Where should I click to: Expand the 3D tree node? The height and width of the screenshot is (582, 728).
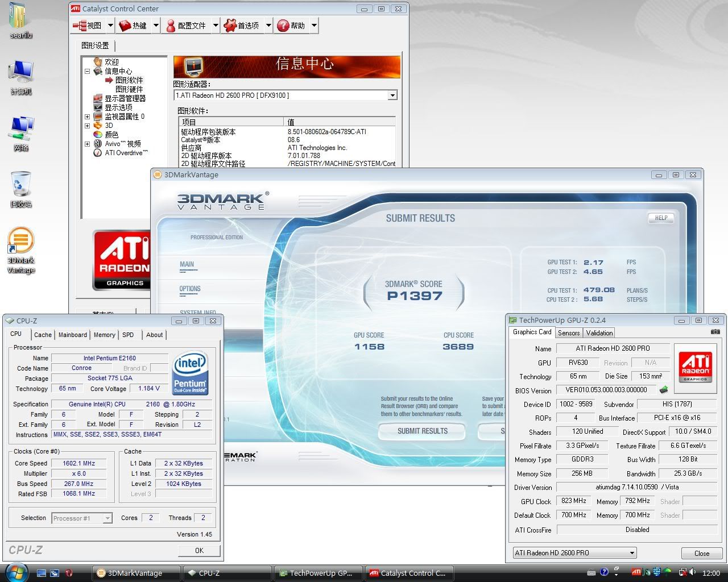[87, 126]
